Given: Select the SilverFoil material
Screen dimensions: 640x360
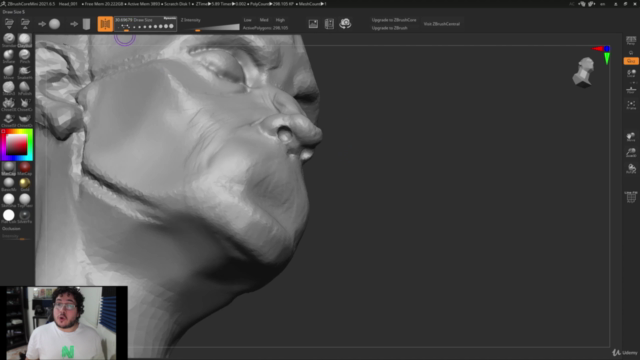Looking at the screenshot, I should [24, 216].
